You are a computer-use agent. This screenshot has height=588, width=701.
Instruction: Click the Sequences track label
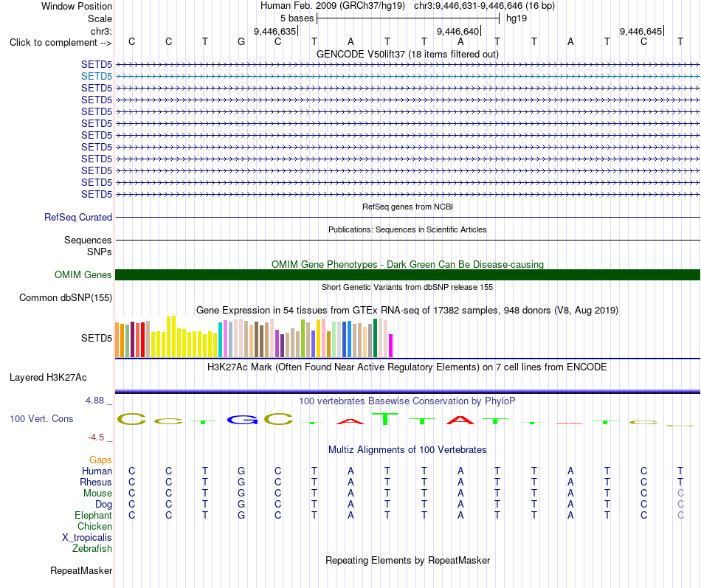click(x=88, y=240)
